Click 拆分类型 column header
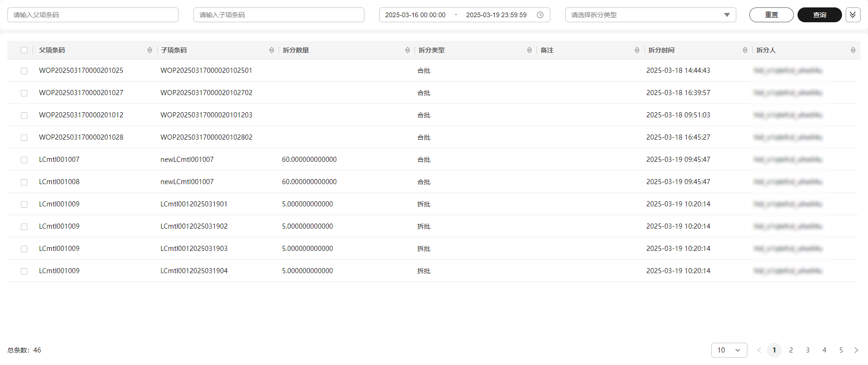The image size is (868, 365). (x=432, y=50)
